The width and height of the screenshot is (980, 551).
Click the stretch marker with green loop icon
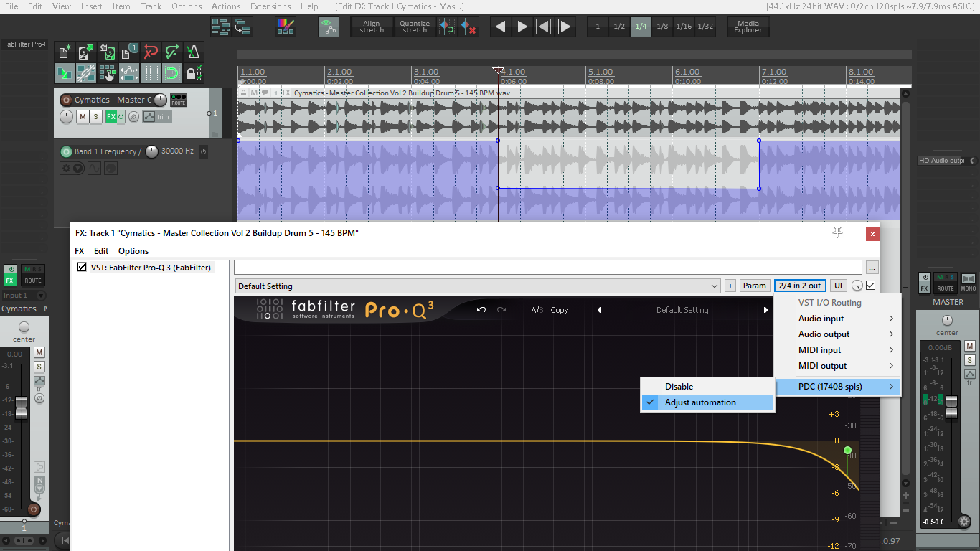click(x=447, y=27)
